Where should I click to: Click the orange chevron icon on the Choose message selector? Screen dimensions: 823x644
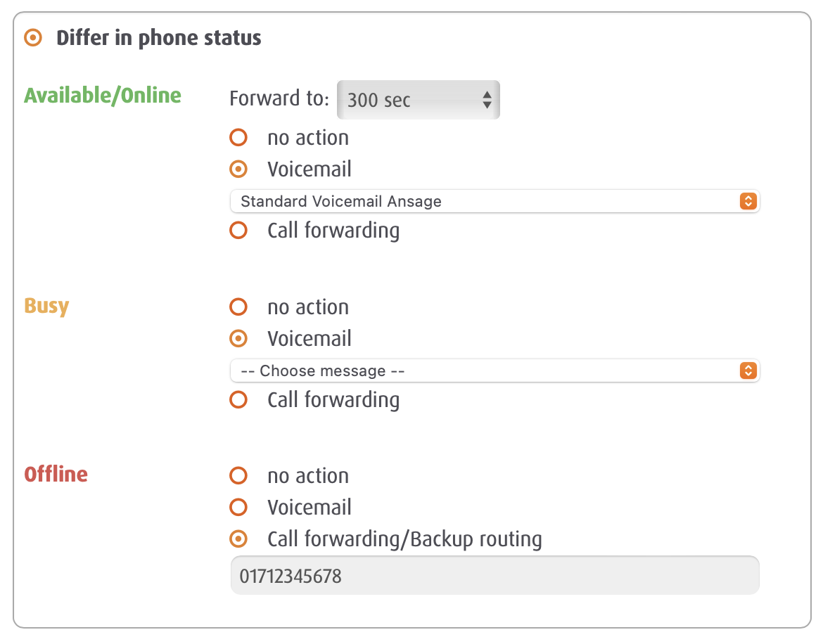coord(748,371)
